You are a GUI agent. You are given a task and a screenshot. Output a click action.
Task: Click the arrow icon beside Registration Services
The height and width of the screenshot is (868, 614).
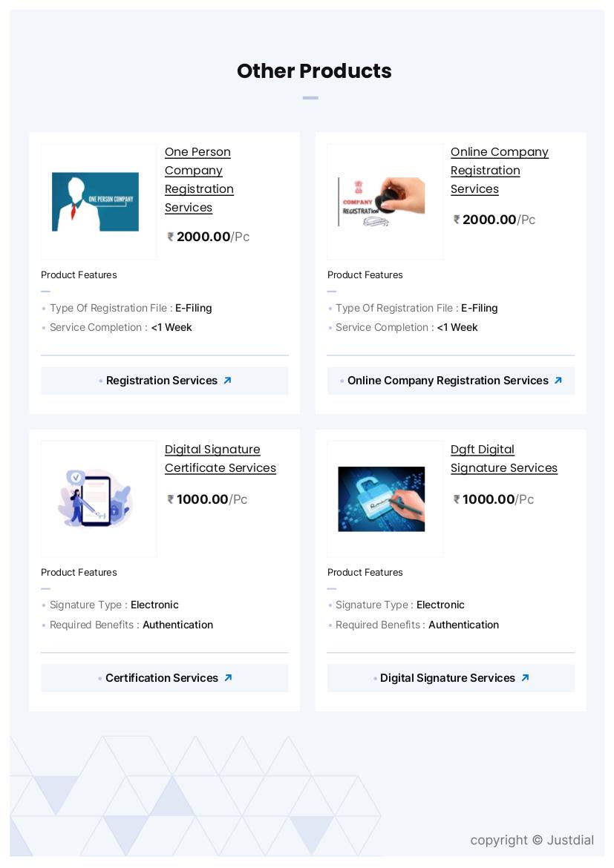coord(227,381)
